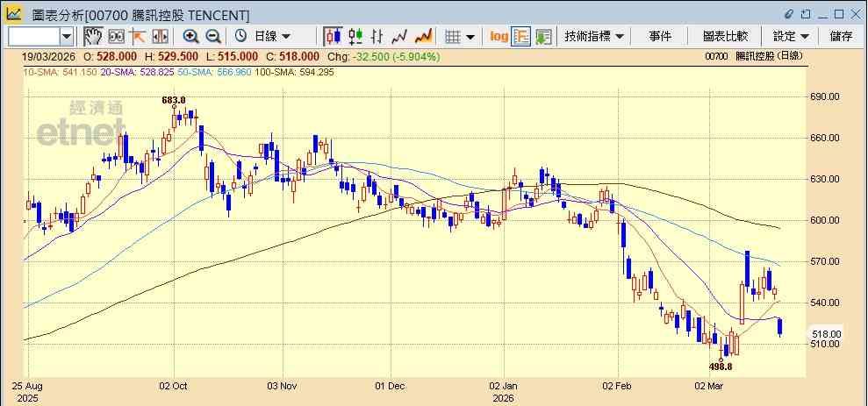Click the 19/03/2026 date text
This screenshot has width=868, height=406.
pyautogui.click(x=50, y=56)
